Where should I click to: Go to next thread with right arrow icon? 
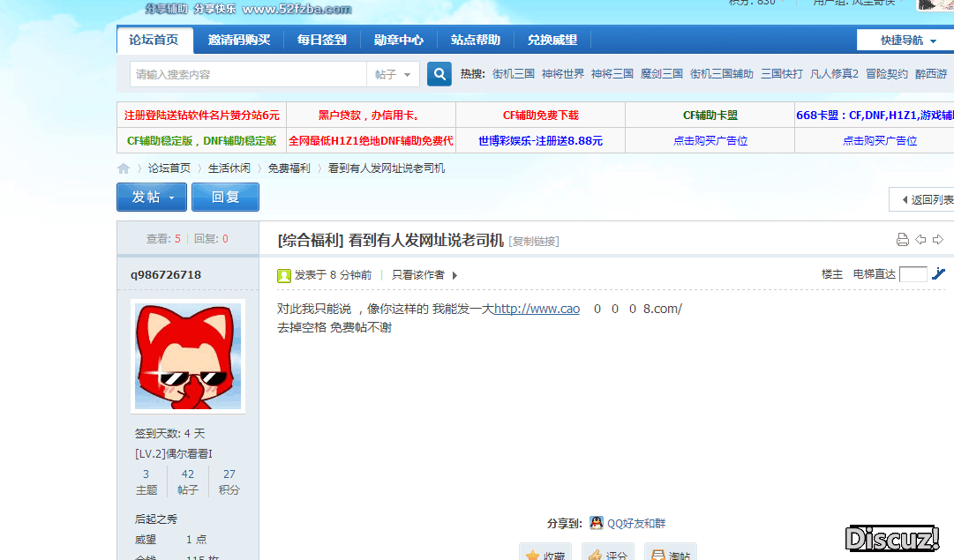[938, 240]
